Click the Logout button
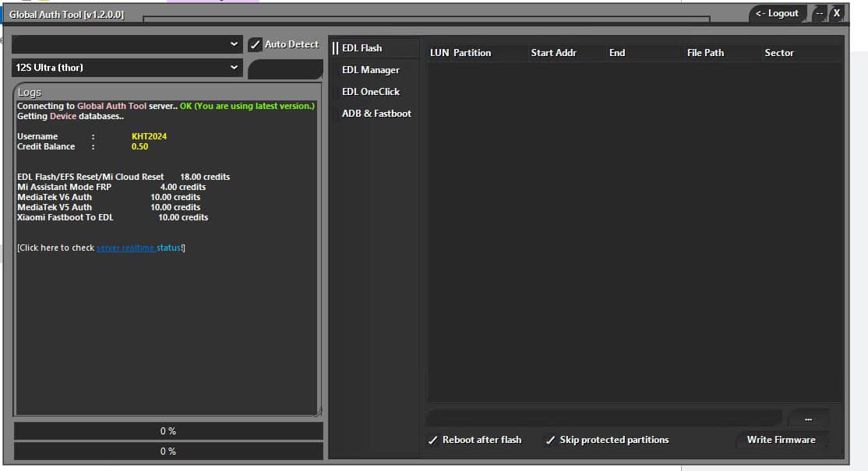Image resolution: width=868 pixels, height=471 pixels. click(x=777, y=13)
